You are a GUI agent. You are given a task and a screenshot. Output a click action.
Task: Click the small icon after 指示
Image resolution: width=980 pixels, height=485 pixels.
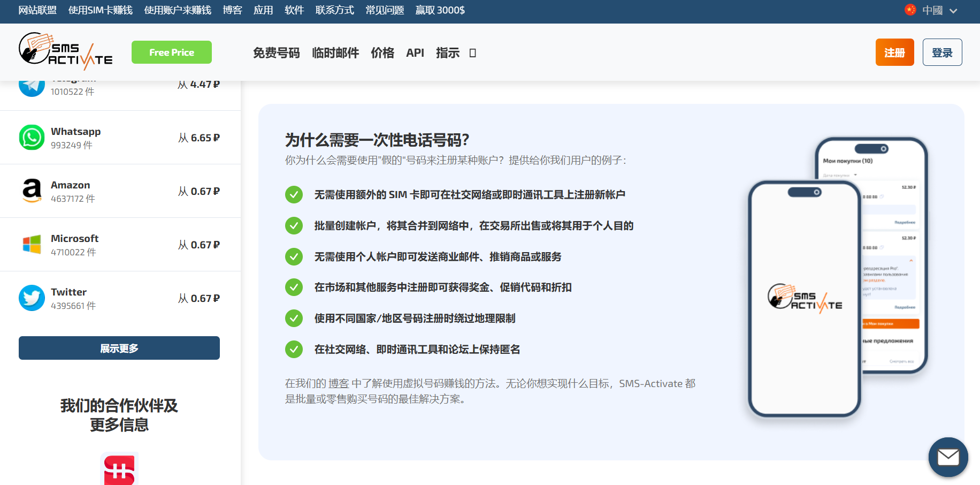(472, 53)
